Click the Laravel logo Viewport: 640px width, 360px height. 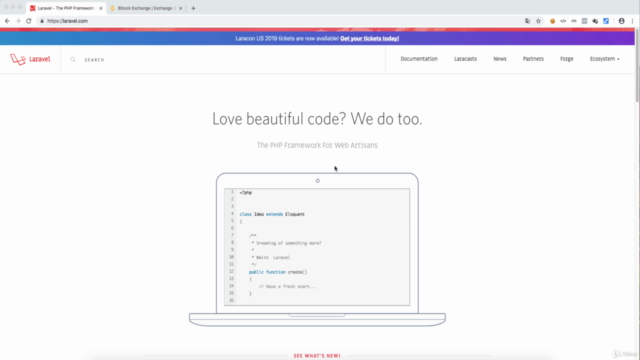[30, 59]
